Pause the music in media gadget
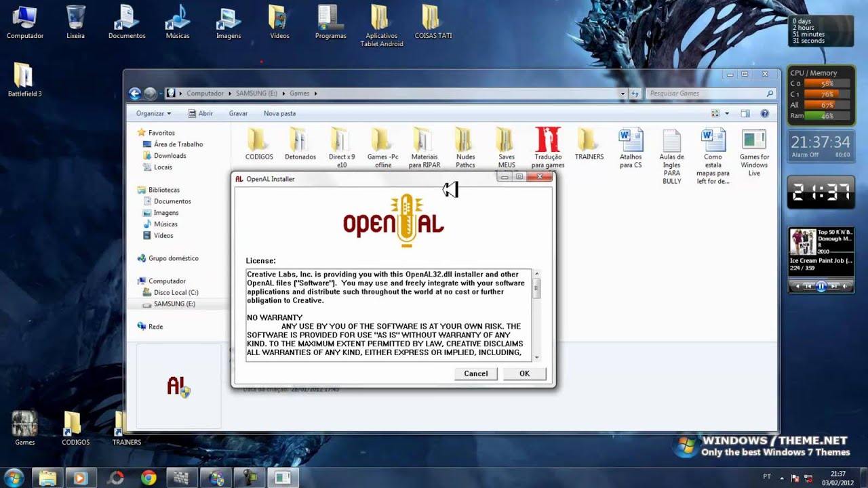The height and width of the screenshot is (488, 868). pyautogui.click(x=821, y=286)
